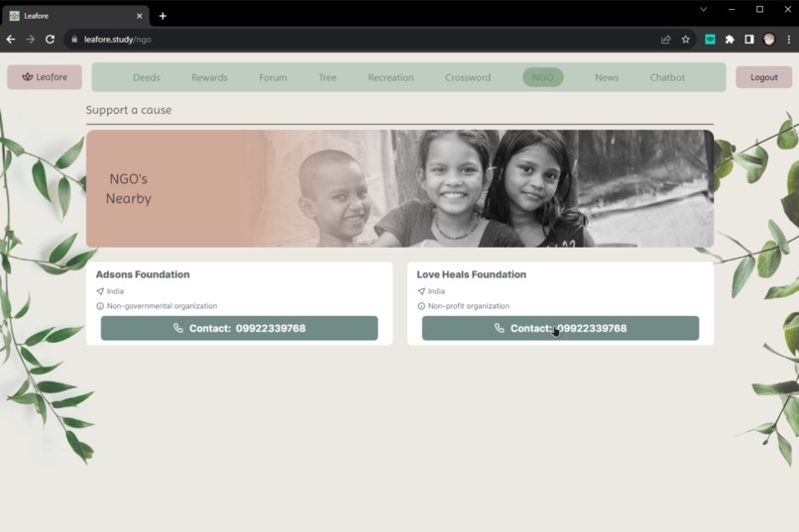Maximize the browser window

[x=759, y=9]
